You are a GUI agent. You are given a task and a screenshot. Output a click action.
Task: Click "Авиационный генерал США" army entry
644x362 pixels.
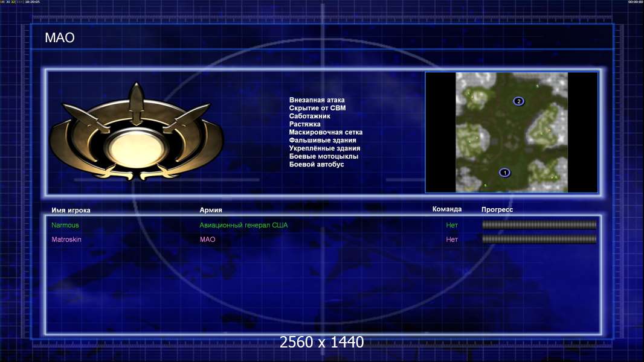tap(243, 225)
